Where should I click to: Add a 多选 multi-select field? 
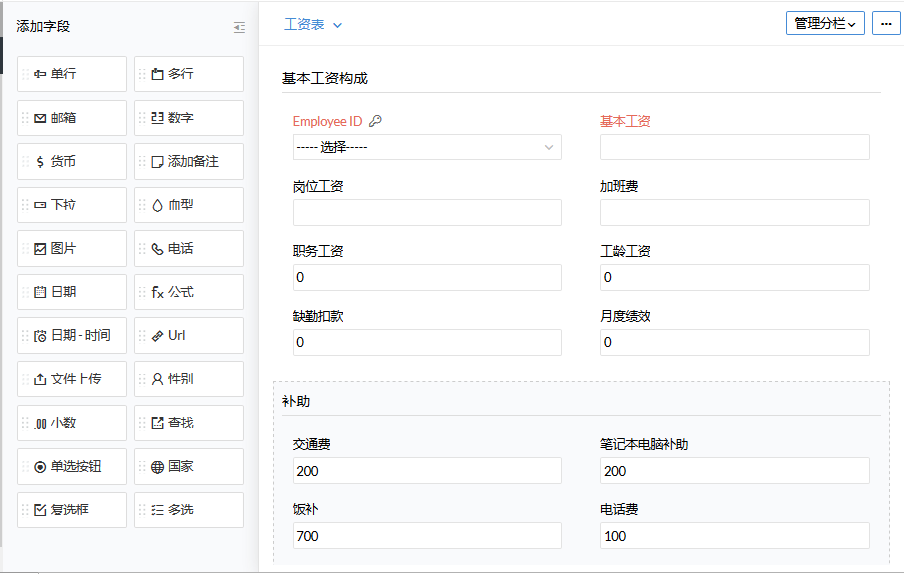tap(189, 510)
